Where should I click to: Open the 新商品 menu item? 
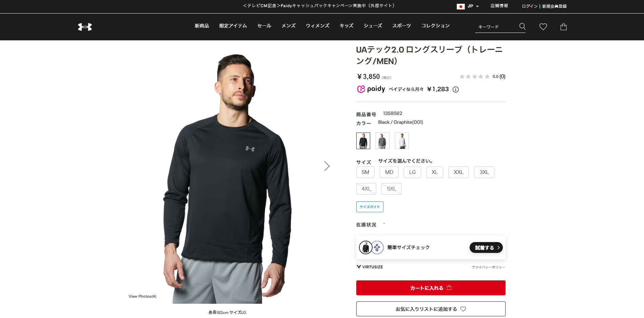(x=202, y=26)
